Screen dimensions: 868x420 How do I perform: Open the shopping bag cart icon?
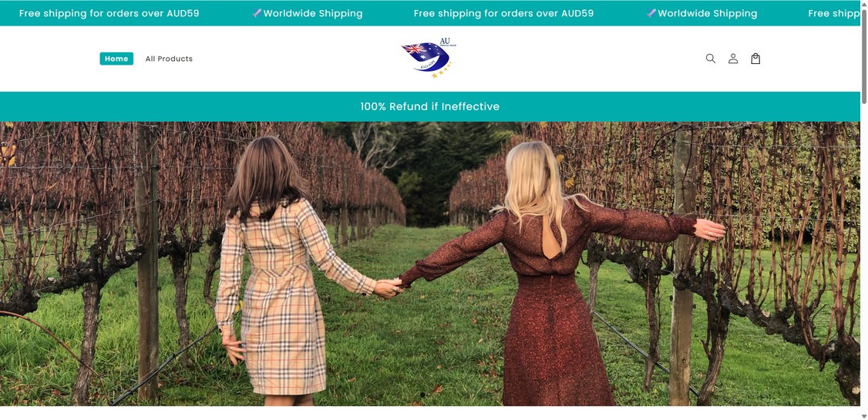755,59
